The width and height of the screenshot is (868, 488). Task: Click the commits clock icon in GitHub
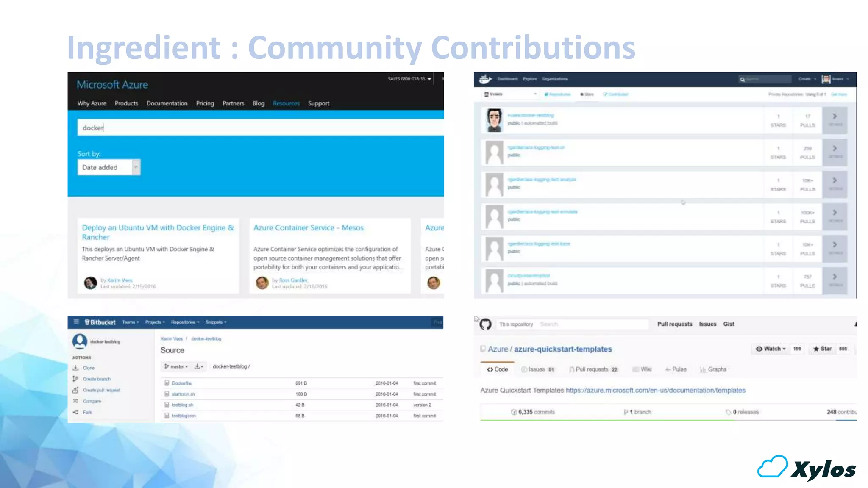coord(514,412)
